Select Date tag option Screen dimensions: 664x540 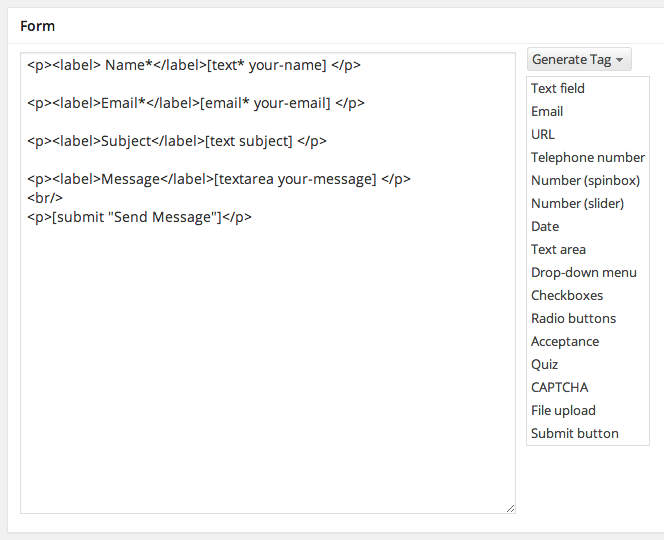pos(545,226)
